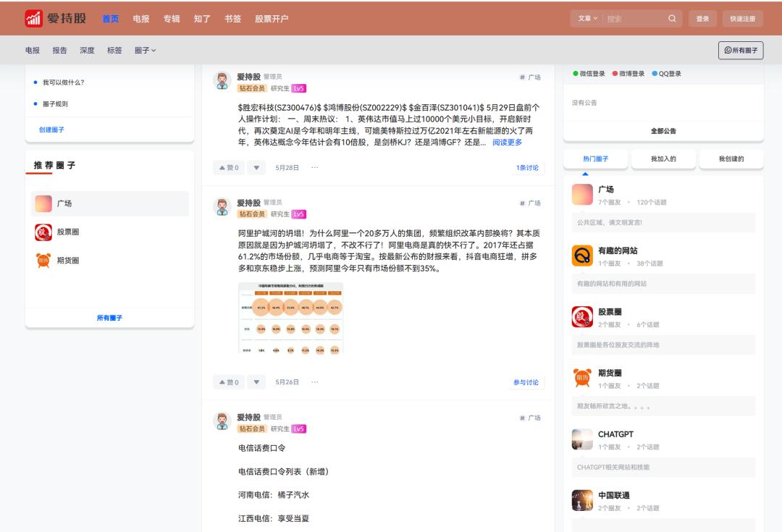Open 专辑 in top navigation

coord(172,19)
